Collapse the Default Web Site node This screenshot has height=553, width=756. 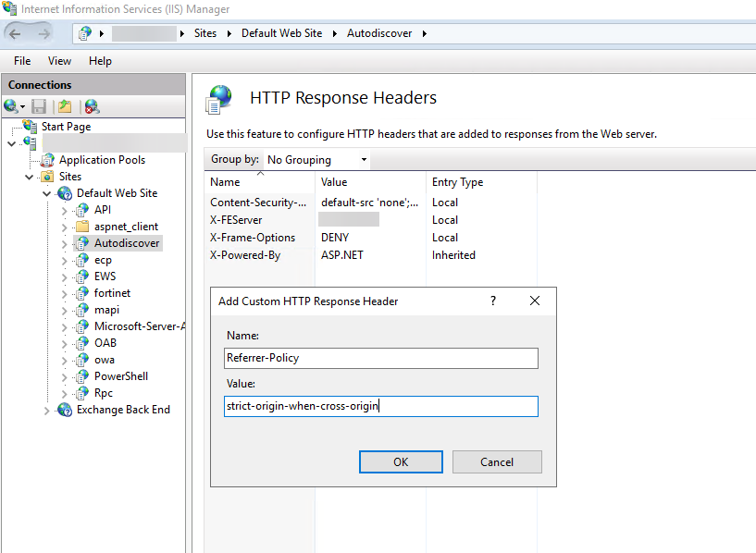pyautogui.click(x=47, y=193)
